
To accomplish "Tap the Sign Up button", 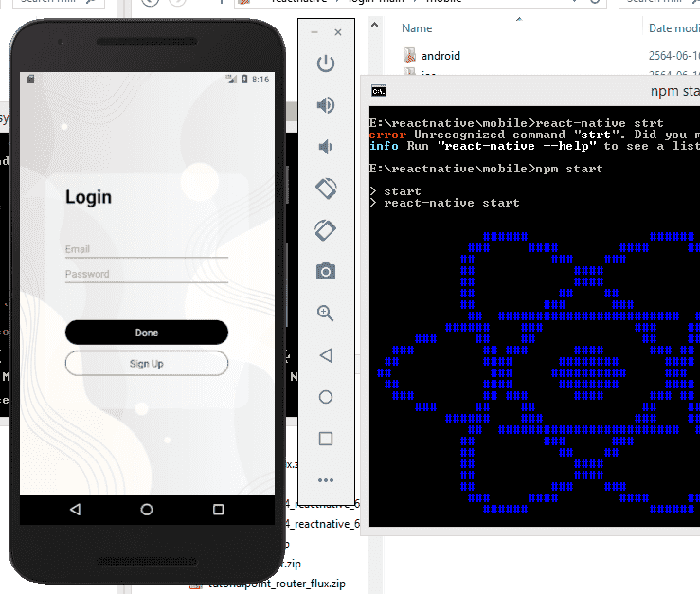I will coord(147,364).
